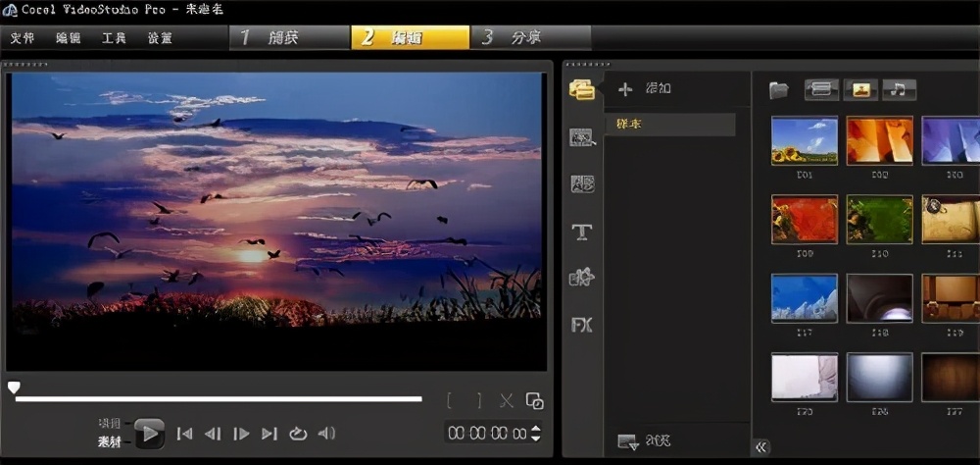
Task: Select the Title (T) library icon
Action: (x=582, y=232)
